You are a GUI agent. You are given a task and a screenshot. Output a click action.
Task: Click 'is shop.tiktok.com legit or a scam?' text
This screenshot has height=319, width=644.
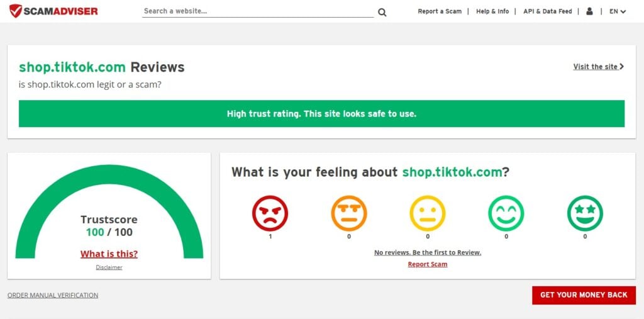tap(90, 85)
